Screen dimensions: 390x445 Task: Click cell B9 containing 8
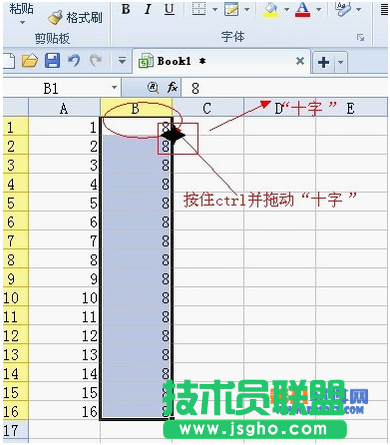click(136, 278)
